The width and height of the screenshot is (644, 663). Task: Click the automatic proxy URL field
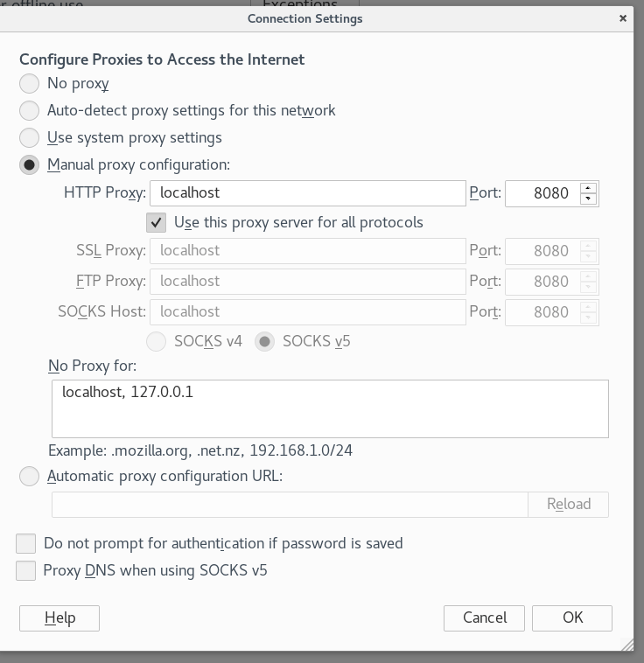pyautogui.click(x=290, y=505)
